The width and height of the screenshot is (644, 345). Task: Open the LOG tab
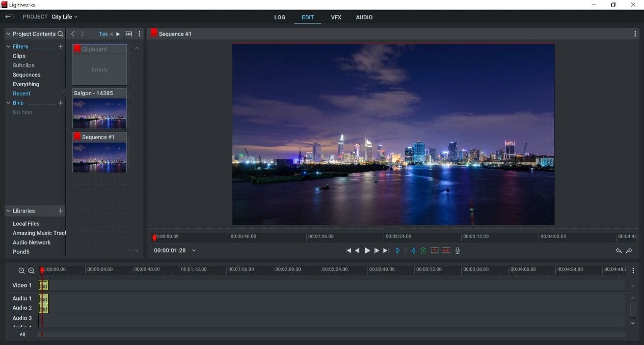tap(279, 17)
